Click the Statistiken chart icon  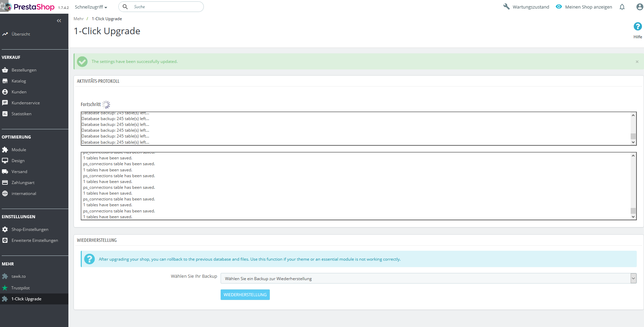[5, 114]
